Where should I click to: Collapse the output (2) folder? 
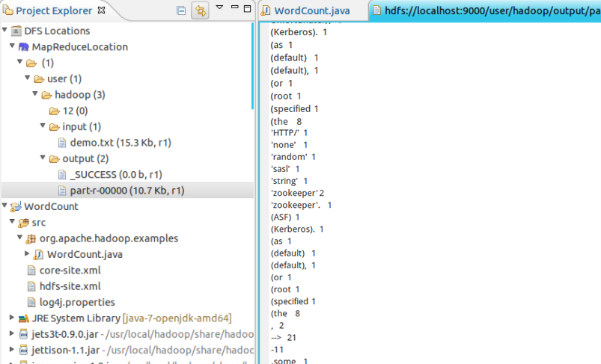coord(43,158)
